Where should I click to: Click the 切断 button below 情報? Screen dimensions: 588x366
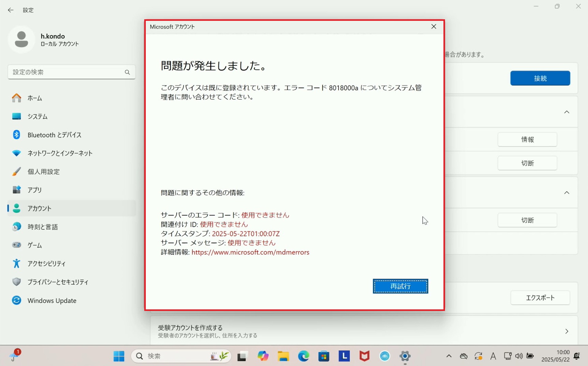pos(527,163)
